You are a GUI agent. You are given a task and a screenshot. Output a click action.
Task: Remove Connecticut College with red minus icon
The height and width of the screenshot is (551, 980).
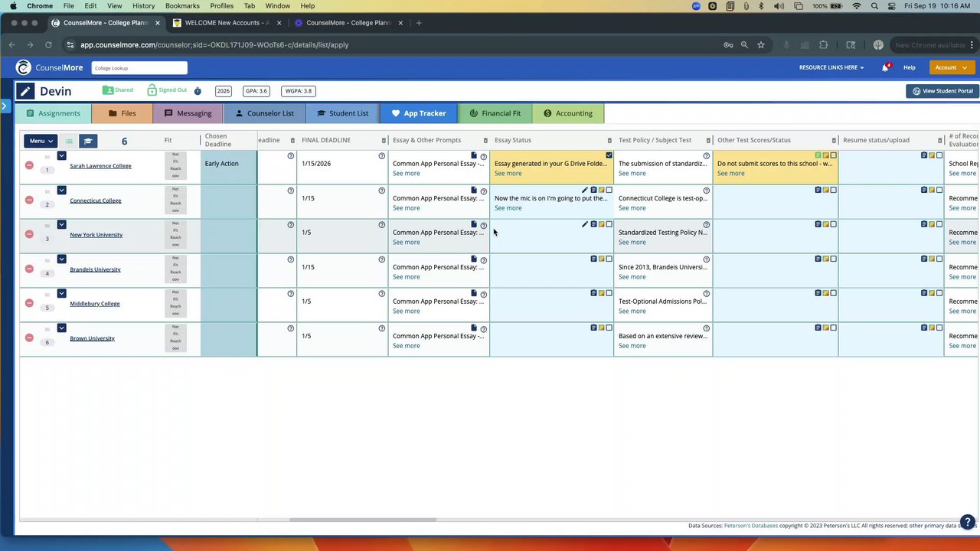29,200
